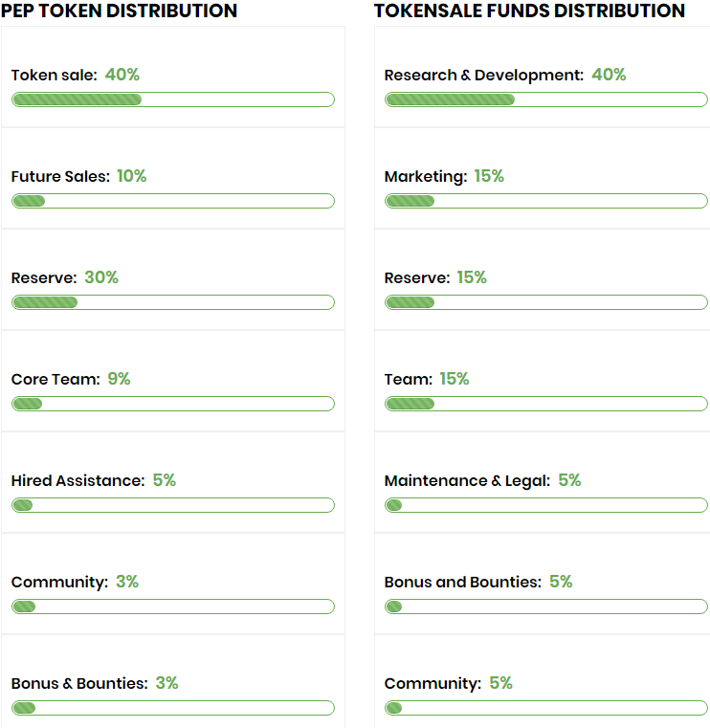The image size is (710, 728).
Task: Click the Future Sales 10% label
Action: pos(78,176)
